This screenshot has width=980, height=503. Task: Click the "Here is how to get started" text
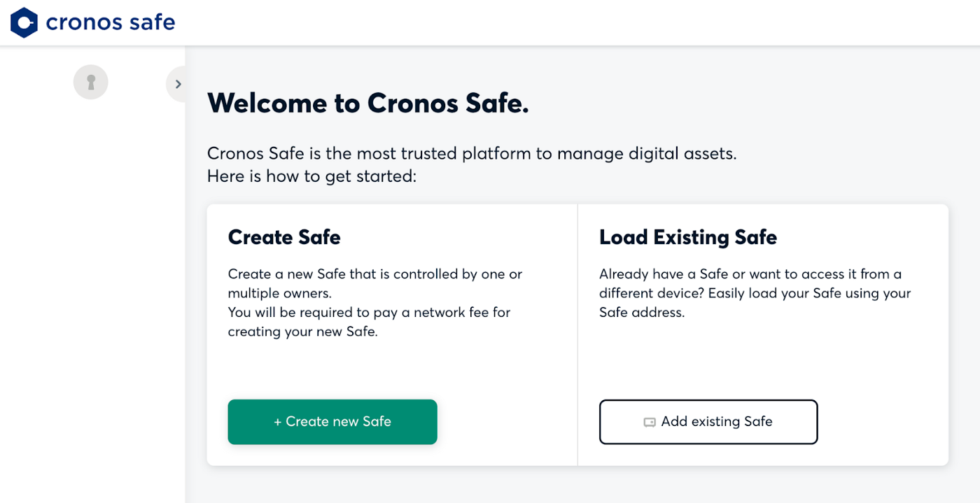(311, 176)
